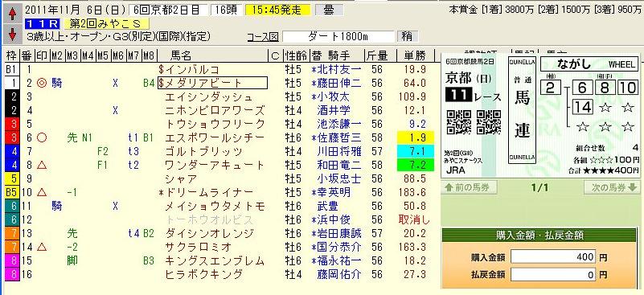This screenshot has height=295, width=644.
Task: Click jockey name 武豊
Action: click(x=327, y=207)
